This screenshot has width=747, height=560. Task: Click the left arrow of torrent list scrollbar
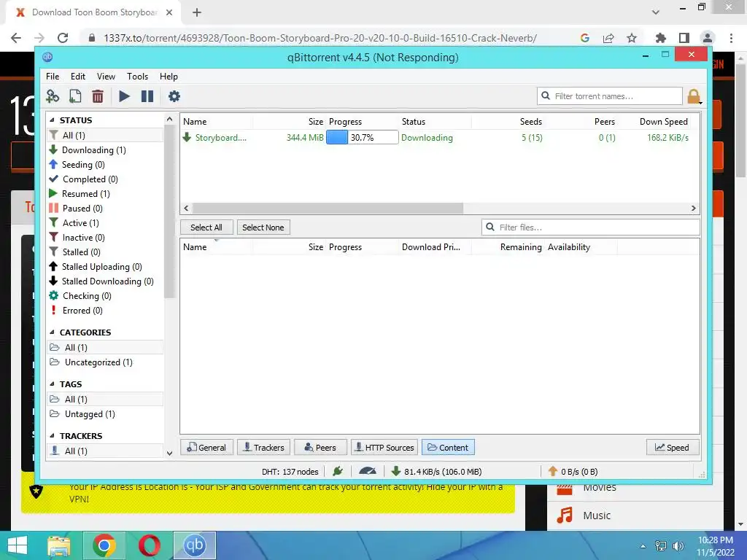pyautogui.click(x=186, y=208)
